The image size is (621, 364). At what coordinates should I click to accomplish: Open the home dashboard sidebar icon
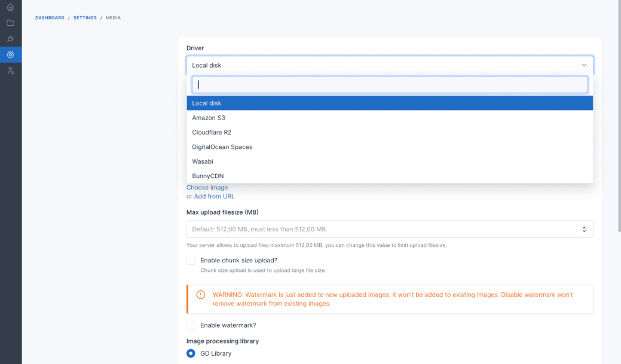click(x=10, y=7)
